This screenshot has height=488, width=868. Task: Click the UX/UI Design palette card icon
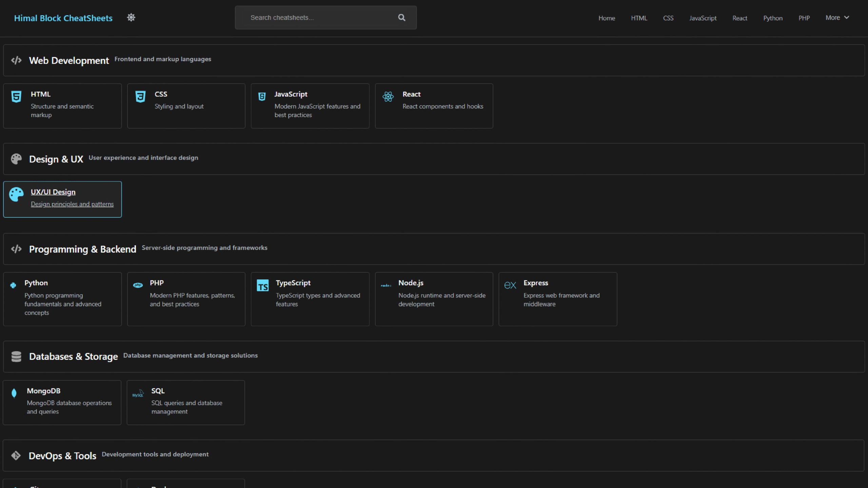coord(16,194)
